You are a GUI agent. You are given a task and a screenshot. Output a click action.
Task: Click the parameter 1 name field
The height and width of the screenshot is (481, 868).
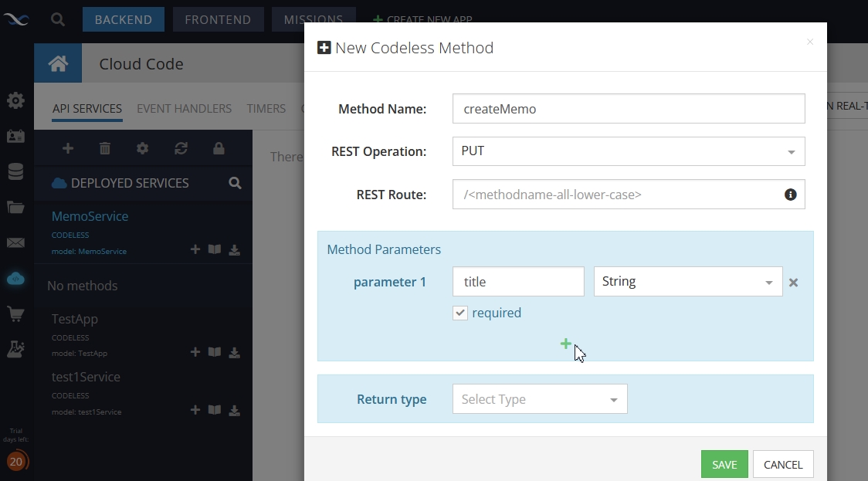tap(518, 282)
